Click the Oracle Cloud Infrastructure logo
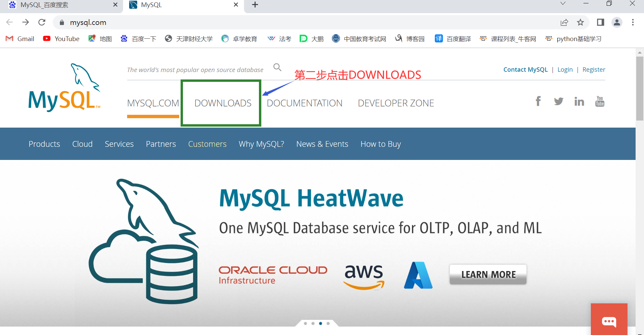 click(273, 275)
